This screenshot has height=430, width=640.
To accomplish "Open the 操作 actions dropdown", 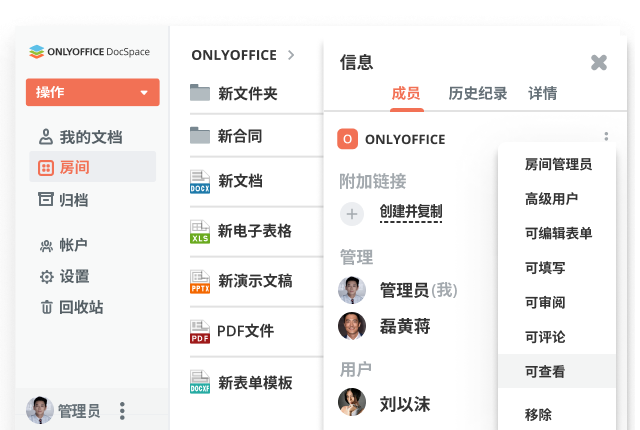I will click(93, 92).
